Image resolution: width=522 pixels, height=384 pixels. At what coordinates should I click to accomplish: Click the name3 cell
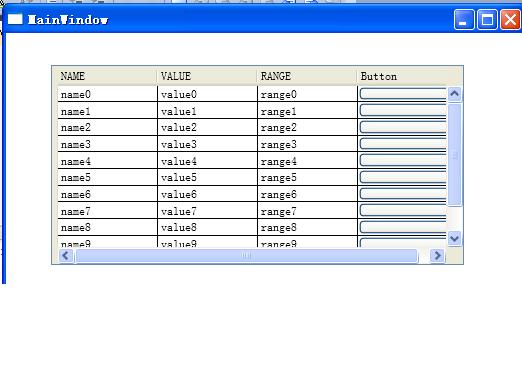(107, 144)
